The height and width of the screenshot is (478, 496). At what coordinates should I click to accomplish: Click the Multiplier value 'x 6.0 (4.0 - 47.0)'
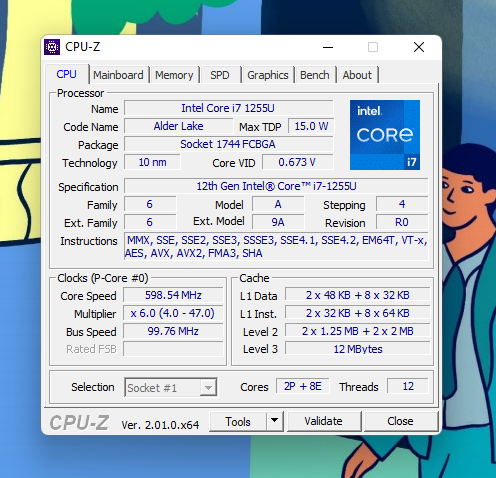[173, 313]
